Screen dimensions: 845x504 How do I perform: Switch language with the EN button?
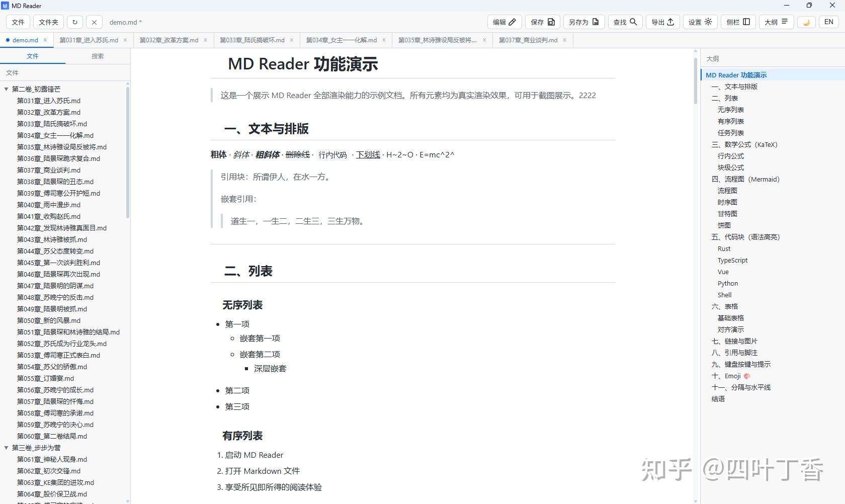(x=829, y=22)
